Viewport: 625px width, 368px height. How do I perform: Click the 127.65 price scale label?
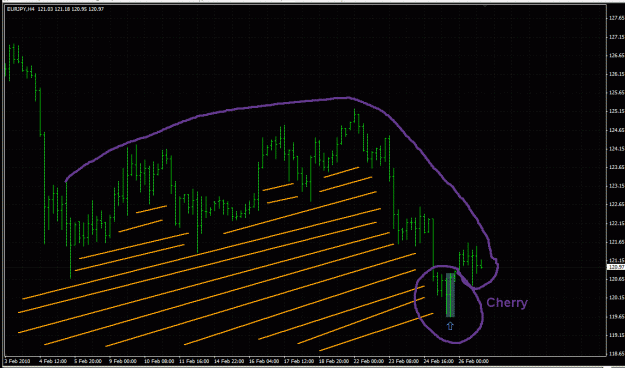click(x=617, y=18)
